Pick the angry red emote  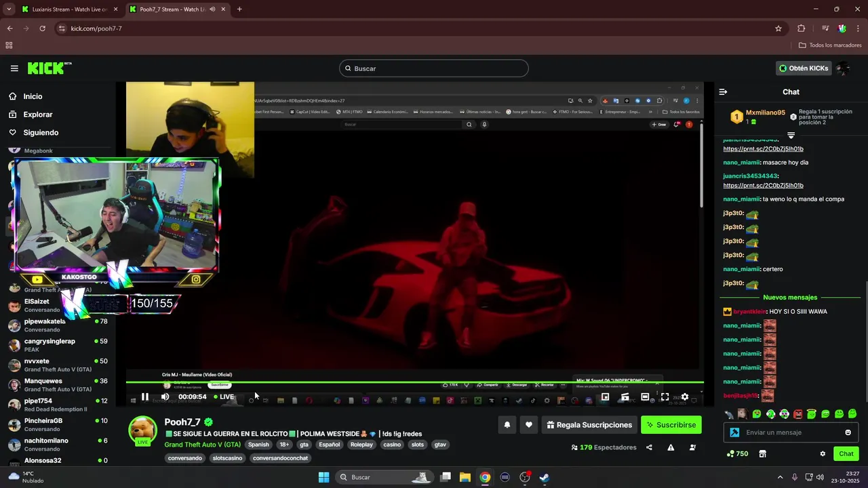(798, 414)
